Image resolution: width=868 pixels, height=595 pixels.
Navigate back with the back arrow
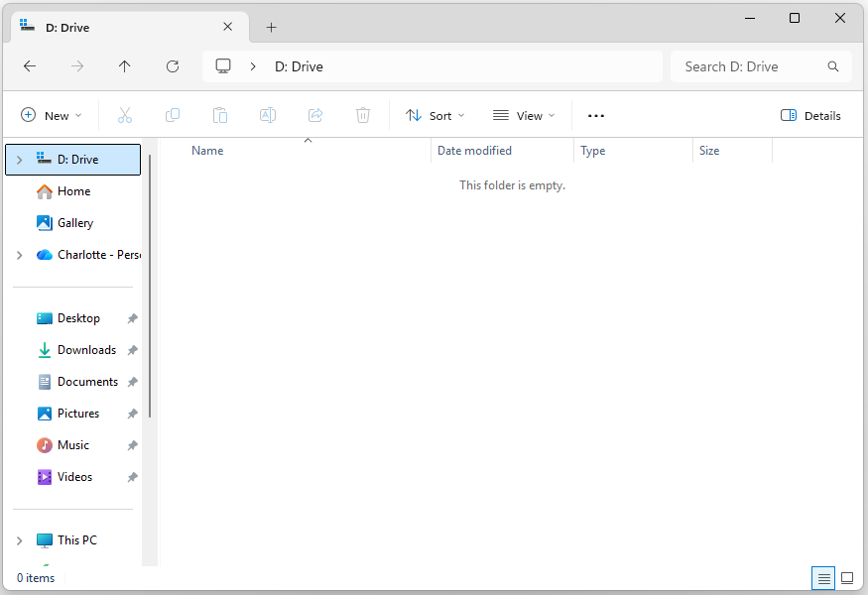(30, 66)
